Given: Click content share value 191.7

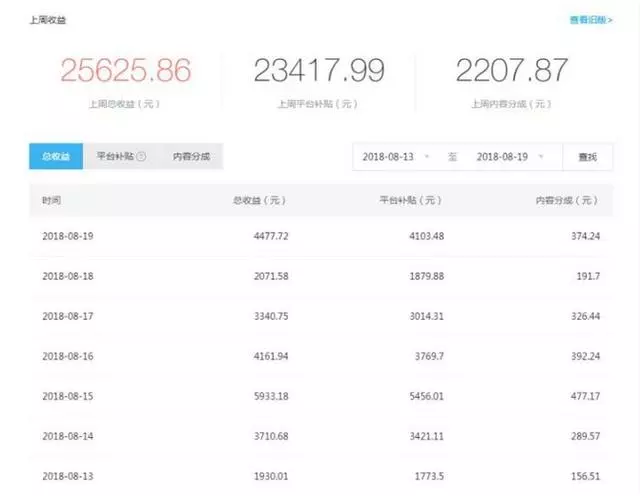Looking at the screenshot, I should pos(588,276).
